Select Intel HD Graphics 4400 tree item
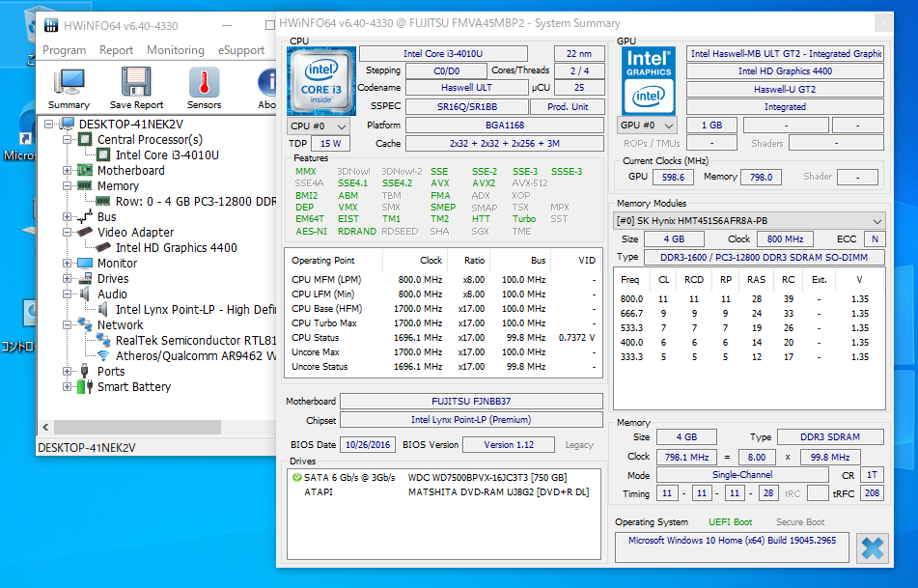The width and height of the screenshot is (918, 588). (x=177, y=248)
